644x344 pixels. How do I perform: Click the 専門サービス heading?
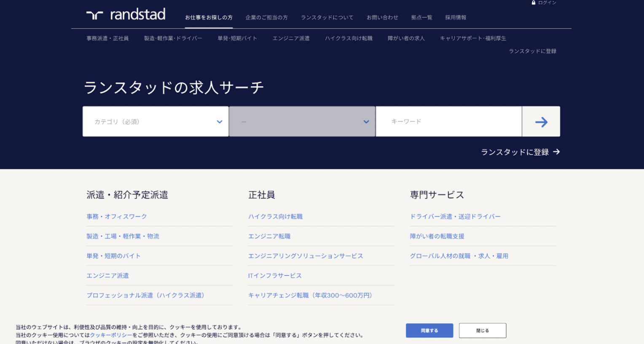[x=437, y=195]
